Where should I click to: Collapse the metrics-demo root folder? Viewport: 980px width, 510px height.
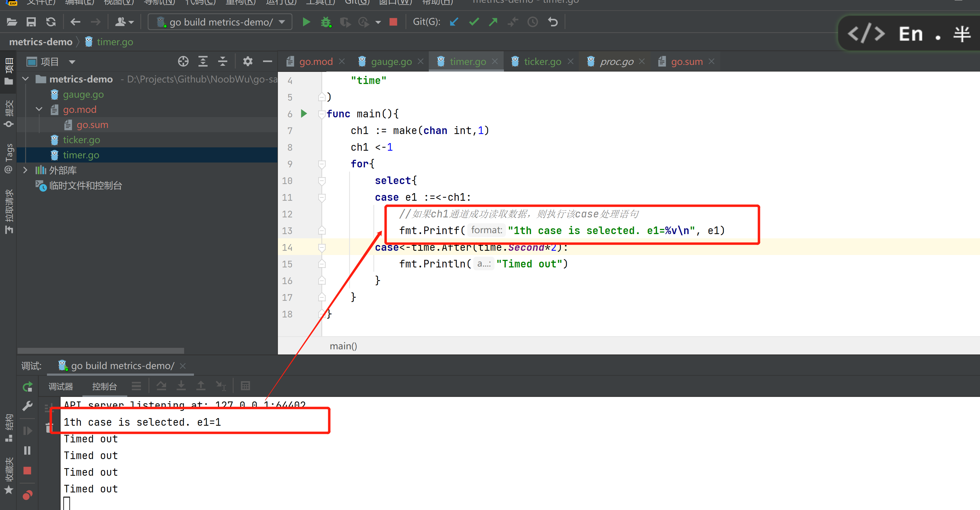25,79
